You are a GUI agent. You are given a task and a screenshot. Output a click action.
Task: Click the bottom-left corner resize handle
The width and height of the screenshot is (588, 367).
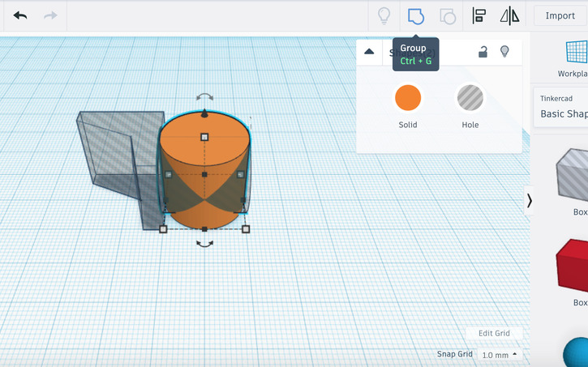coord(163,228)
